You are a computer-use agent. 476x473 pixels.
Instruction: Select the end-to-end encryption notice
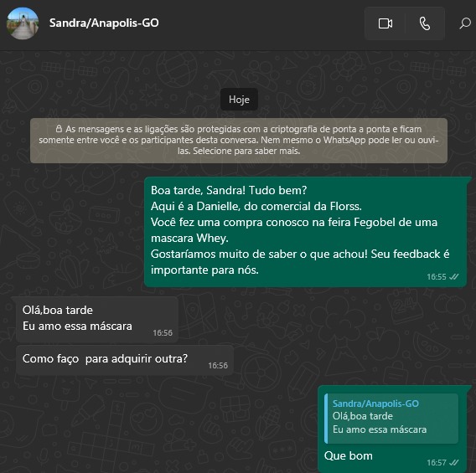[x=239, y=141]
